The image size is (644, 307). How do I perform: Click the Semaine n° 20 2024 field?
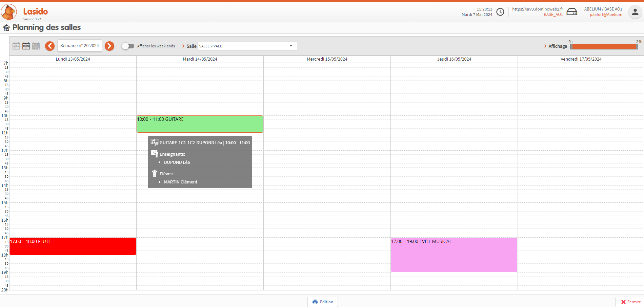pos(80,46)
